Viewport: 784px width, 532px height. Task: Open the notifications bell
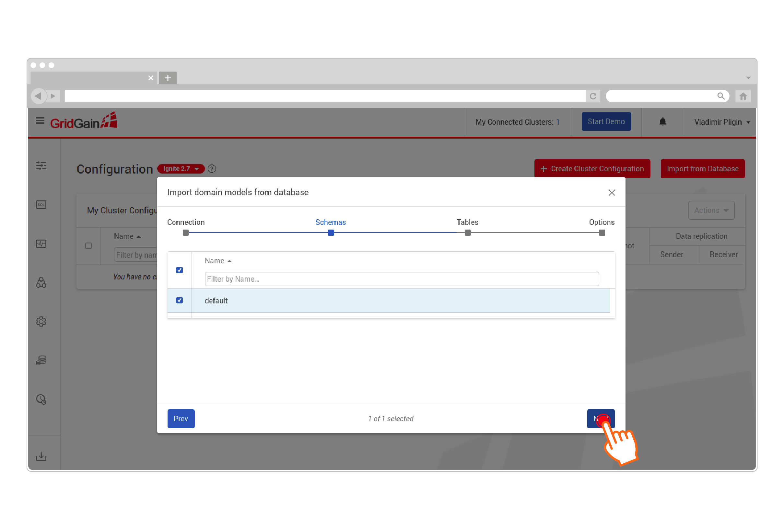pos(662,122)
